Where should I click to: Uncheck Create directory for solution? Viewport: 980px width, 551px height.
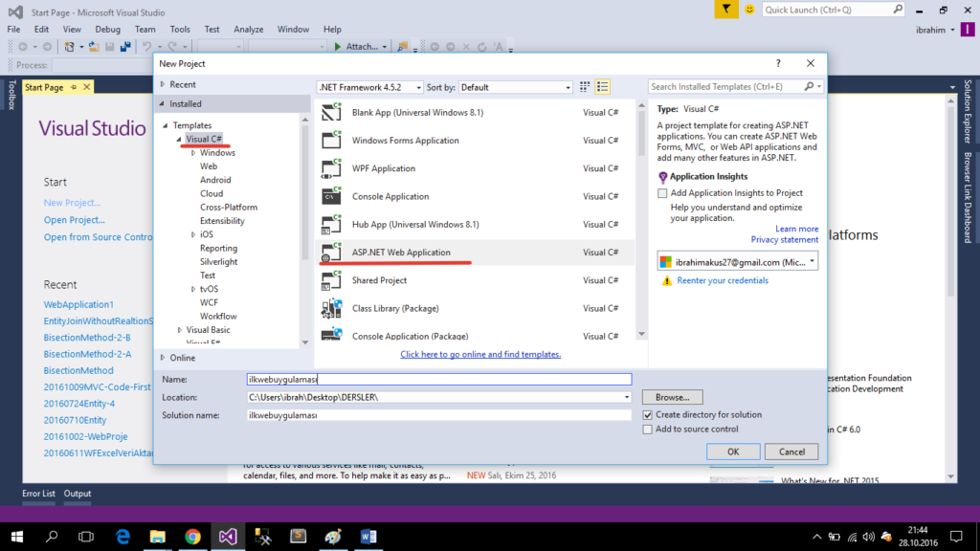point(648,415)
